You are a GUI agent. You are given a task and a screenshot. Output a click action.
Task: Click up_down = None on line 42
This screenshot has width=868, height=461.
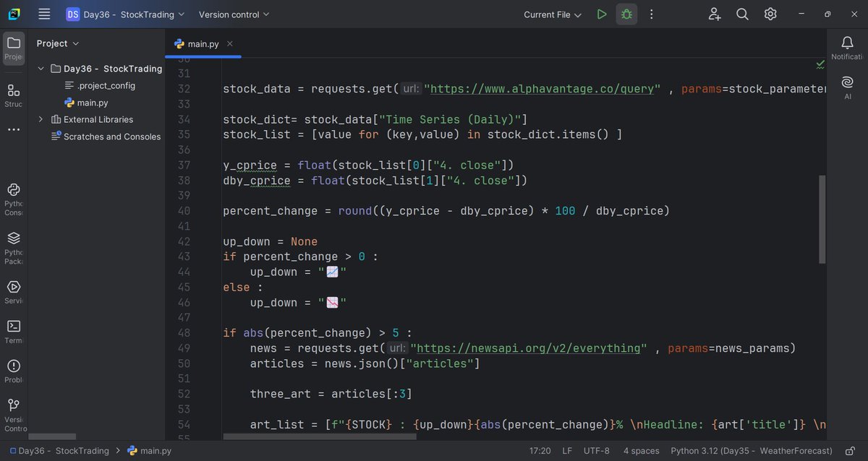[270, 241]
